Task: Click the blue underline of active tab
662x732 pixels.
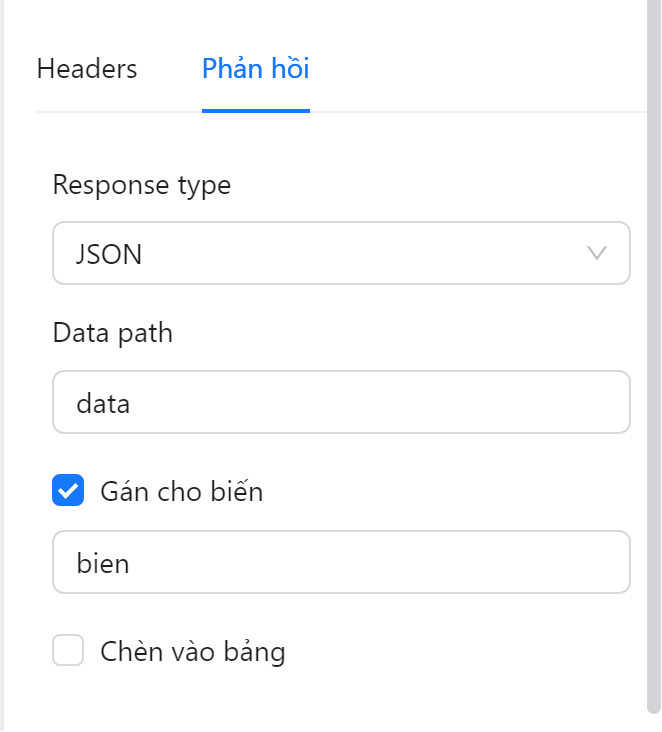Action: tap(255, 110)
